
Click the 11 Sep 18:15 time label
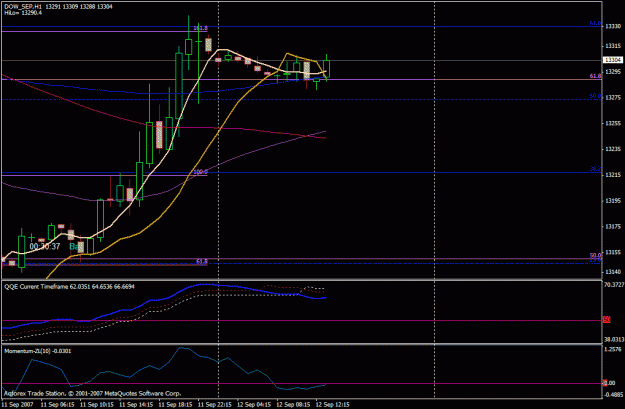pos(176,405)
